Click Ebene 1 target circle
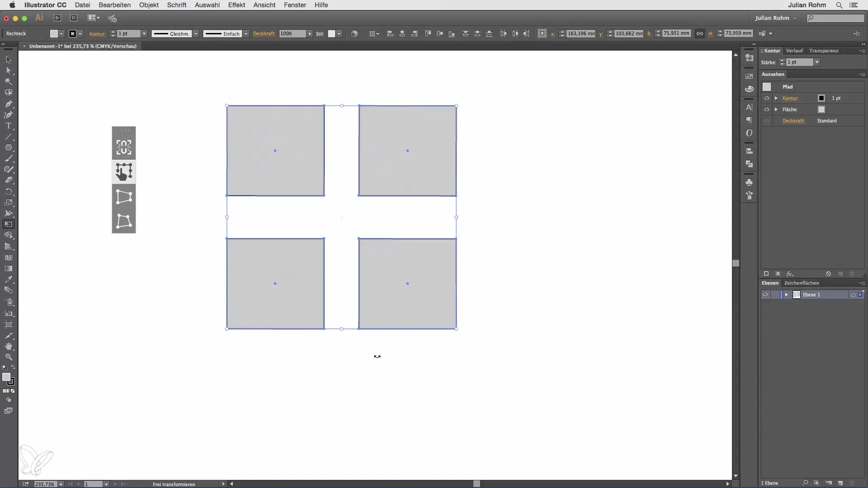Image resolution: width=868 pixels, height=488 pixels. pos(853,295)
